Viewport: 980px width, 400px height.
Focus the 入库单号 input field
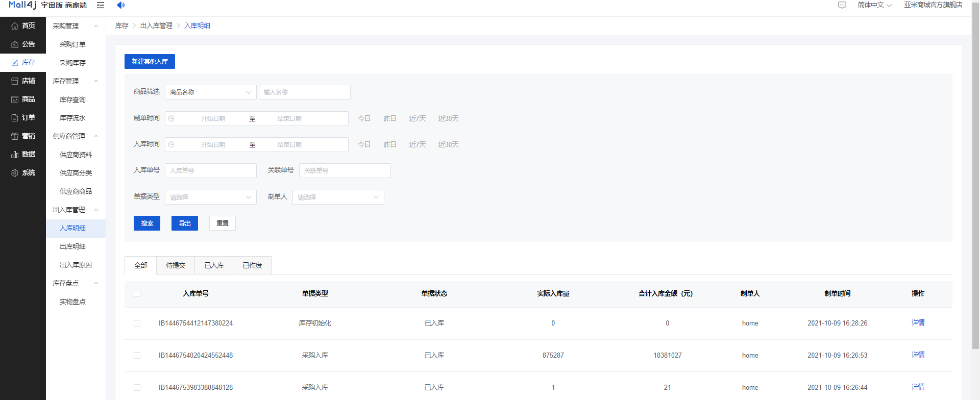pos(211,170)
